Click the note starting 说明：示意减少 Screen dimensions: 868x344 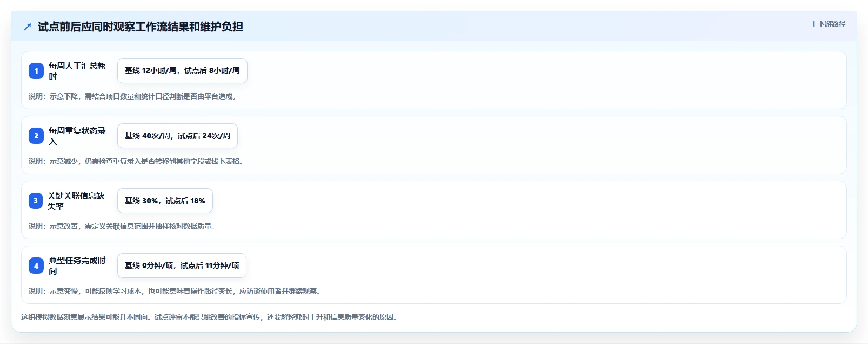pyautogui.click(x=137, y=161)
